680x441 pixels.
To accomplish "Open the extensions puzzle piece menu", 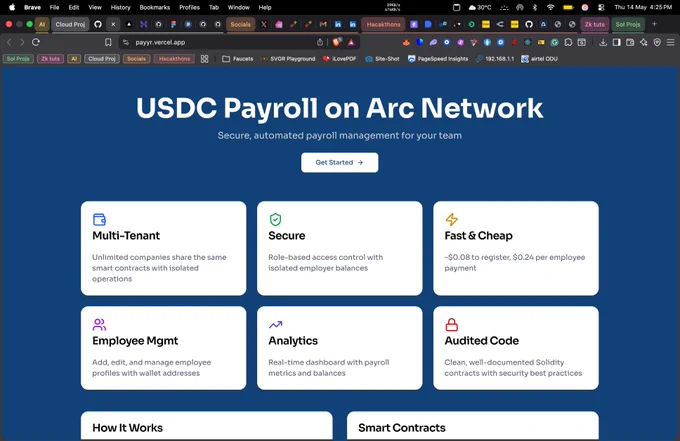I will pyautogui.click(x=568, y=42).
